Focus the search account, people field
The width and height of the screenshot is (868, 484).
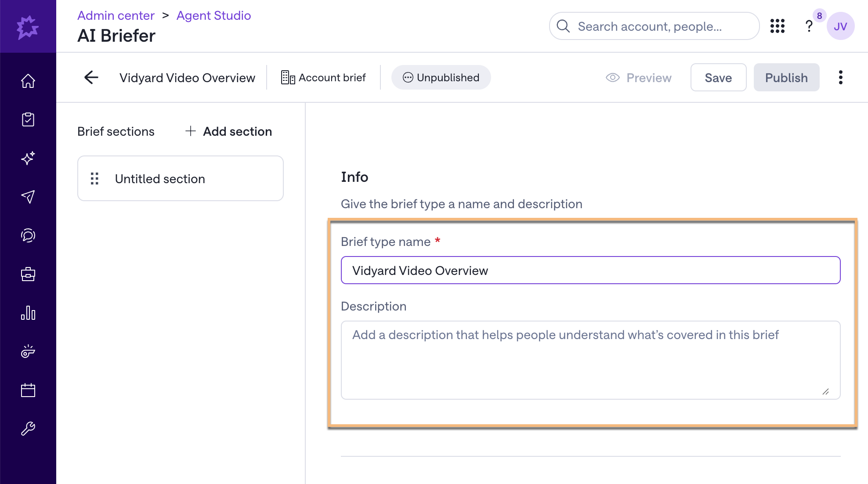tap(655, 26)
